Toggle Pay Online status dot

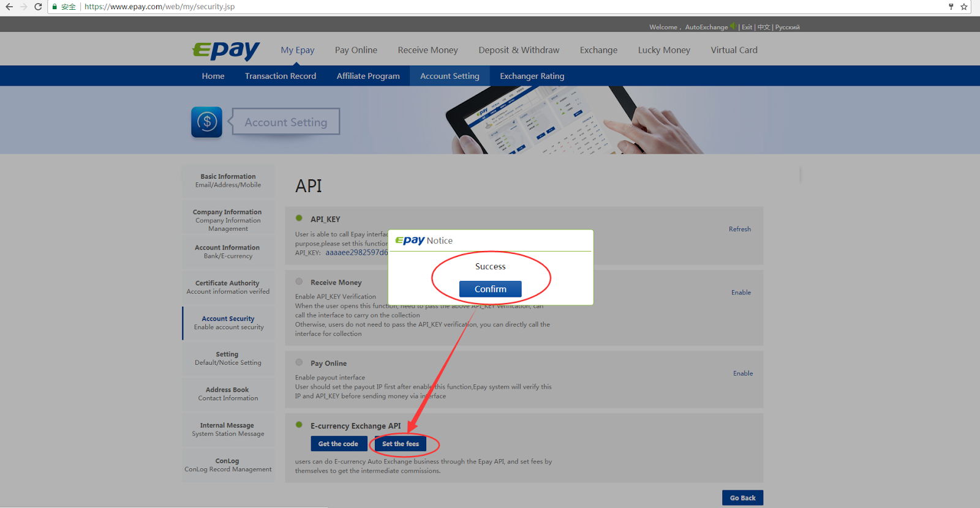(x=299, y=362)
